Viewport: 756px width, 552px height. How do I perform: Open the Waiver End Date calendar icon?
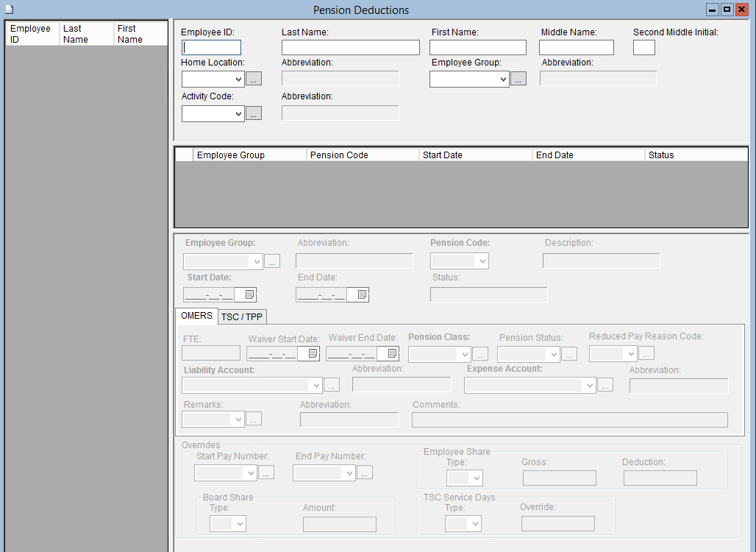(392, 354)
